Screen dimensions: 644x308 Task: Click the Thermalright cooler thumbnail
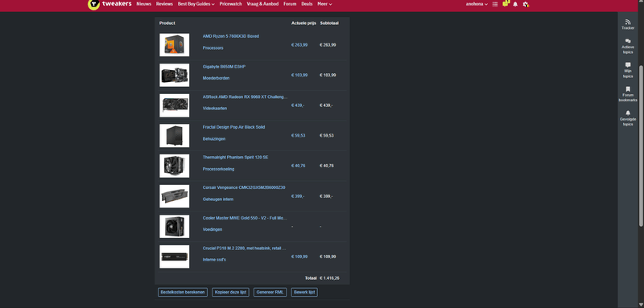[175, 166]
